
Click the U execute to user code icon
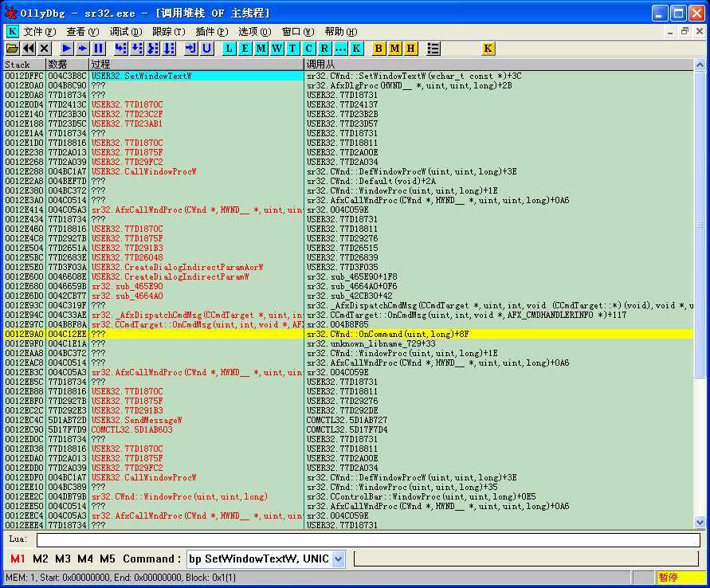click(x=207, y=48)
